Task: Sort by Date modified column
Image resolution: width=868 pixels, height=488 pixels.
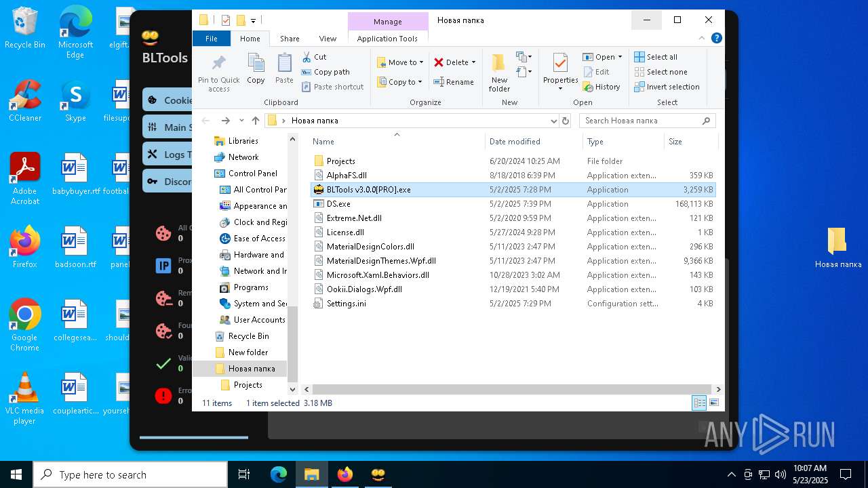Action: coord(534,142)
